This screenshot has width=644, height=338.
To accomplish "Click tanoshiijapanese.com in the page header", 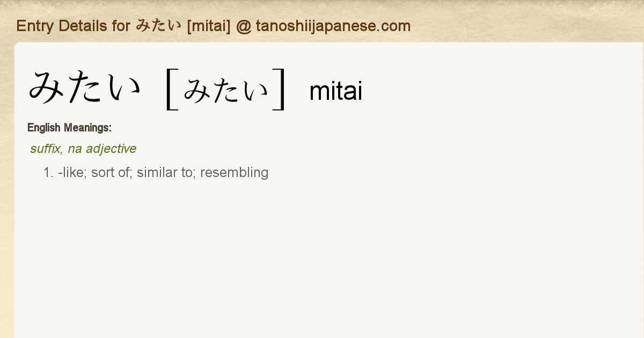I will click(333, 26).
